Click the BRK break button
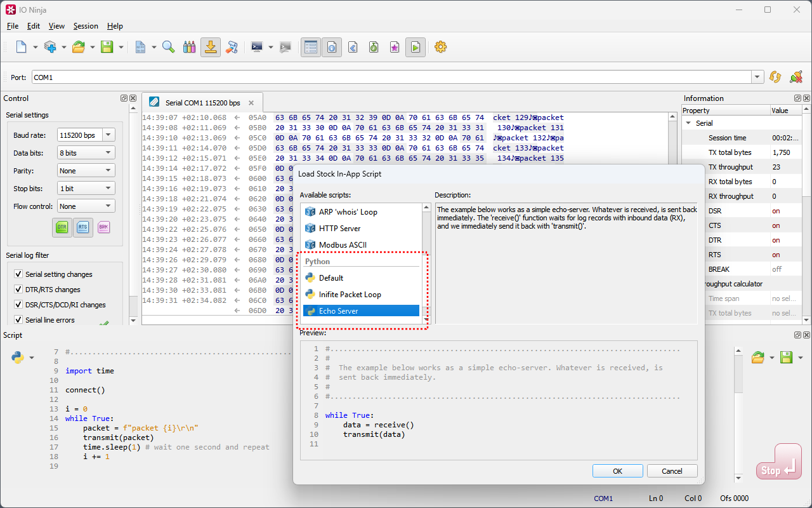The image size is (812, 508). (103, 227)
